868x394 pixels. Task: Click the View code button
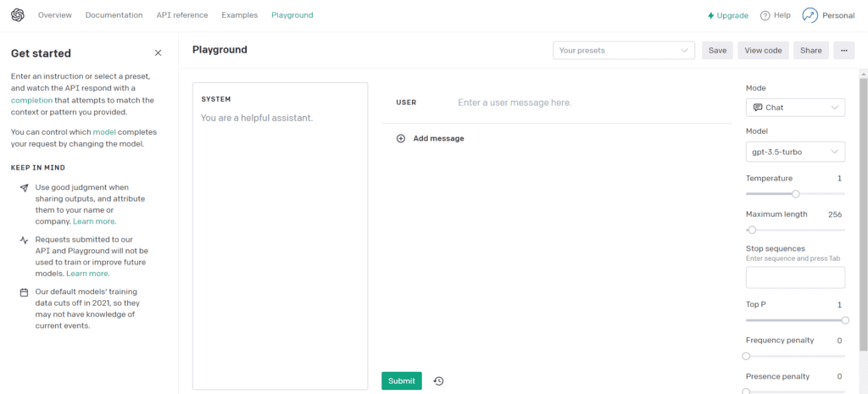click(764, 50)
